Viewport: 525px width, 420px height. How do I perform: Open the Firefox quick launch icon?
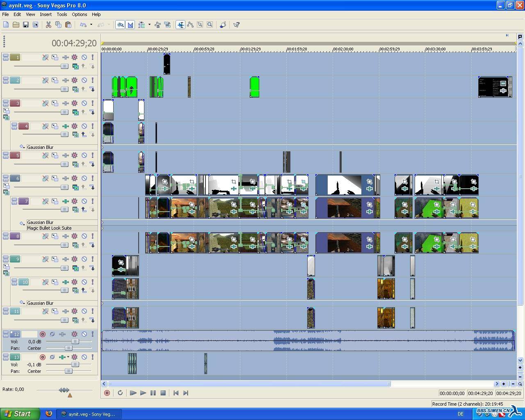(48, 414)
